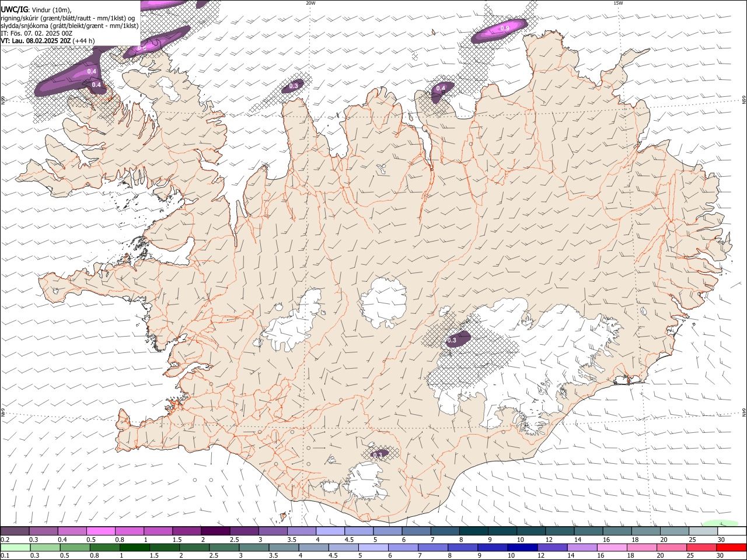This screenshot has width=747, height=560.
Task: Click the 0.9 precipitation label in the pink patch
Action: (x=505, y=28)
